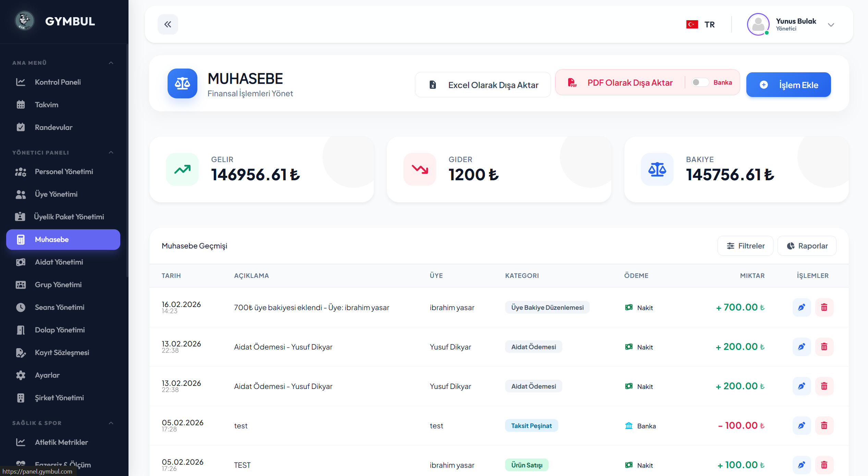The height and width of the screenshot is (476, 868).
Task: Delete the Taksit Peşinat transaction
Action: point(824,426)
